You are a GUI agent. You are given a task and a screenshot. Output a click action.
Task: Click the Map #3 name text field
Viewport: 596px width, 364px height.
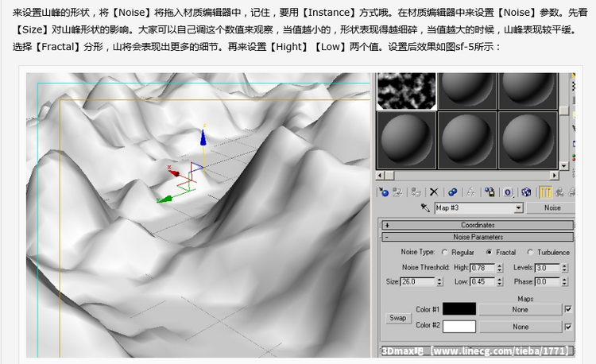tap(474, 208)
